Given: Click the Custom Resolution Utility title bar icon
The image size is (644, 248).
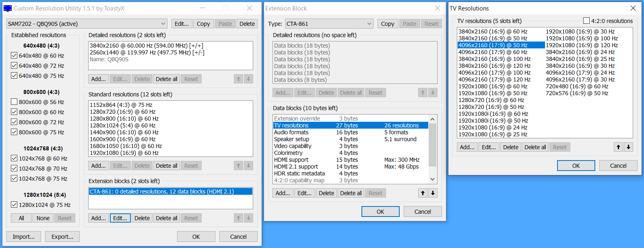Looking at the screenshot, I should (8, 8).
